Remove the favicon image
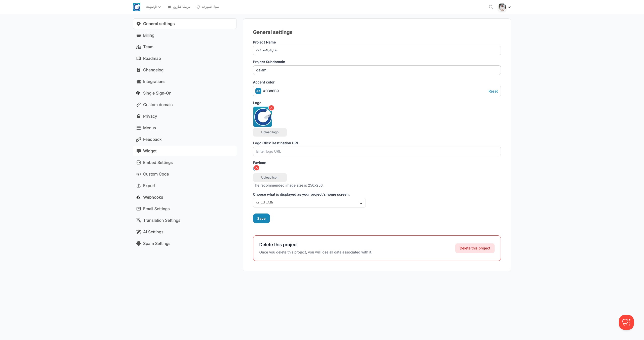644x340 pixels. [257, 168]
